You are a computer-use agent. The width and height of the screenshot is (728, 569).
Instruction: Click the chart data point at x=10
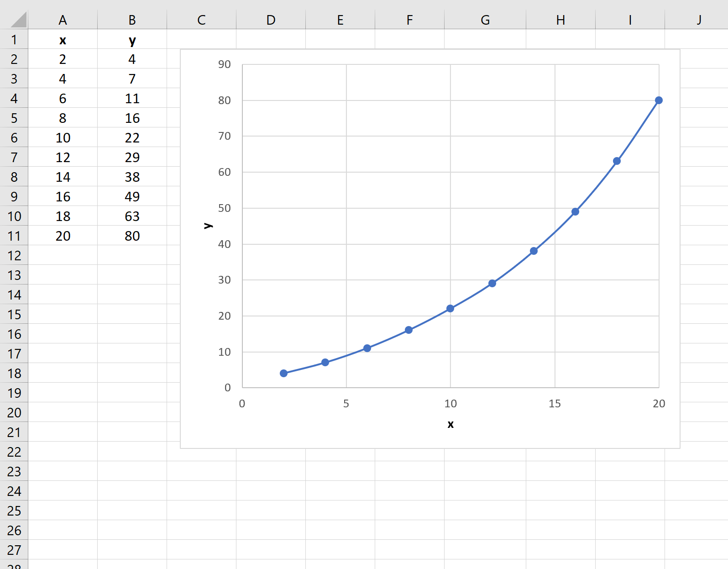pos(450,308)
